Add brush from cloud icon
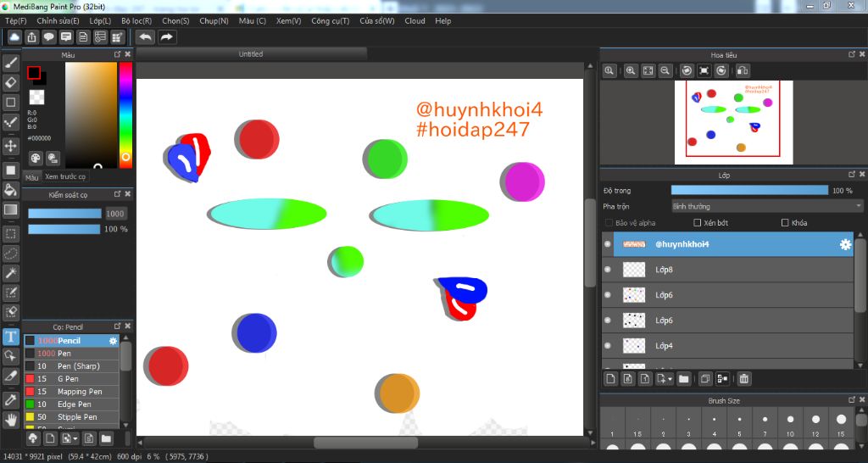Image resolution: width=868 pixels, height=463 pixels. click(x=33, y=438)
